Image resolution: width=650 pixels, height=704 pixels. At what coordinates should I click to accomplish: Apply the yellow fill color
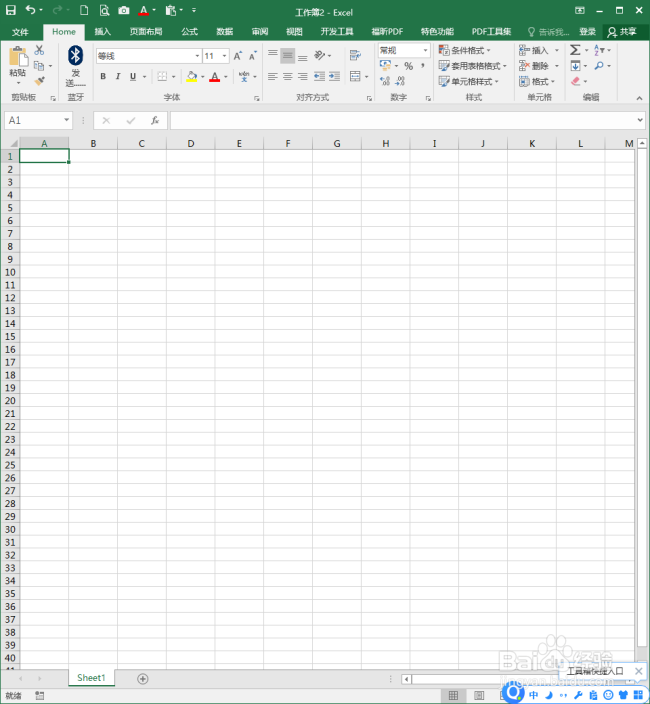[x=192, y=76]
